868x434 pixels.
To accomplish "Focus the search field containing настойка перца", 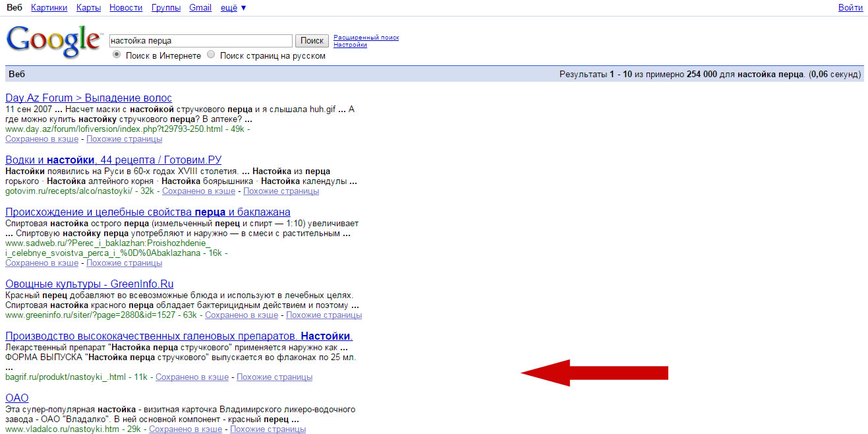I will 201,41.
